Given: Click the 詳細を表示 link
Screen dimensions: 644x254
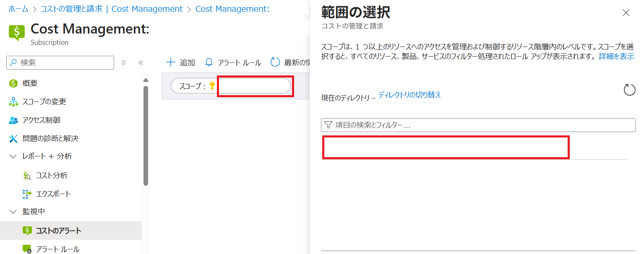Looking at the screenshot, I should coord(616,56).
